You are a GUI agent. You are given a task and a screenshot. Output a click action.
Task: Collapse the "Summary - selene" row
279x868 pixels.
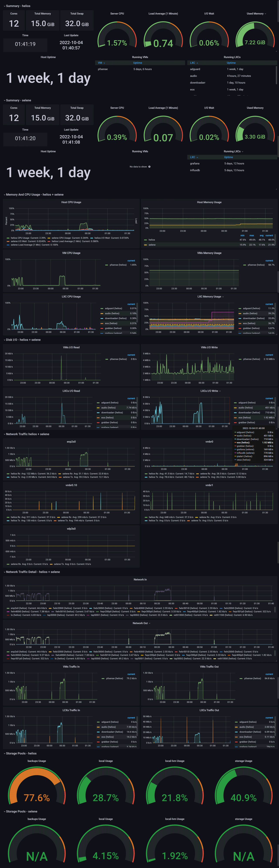point(17,100)
